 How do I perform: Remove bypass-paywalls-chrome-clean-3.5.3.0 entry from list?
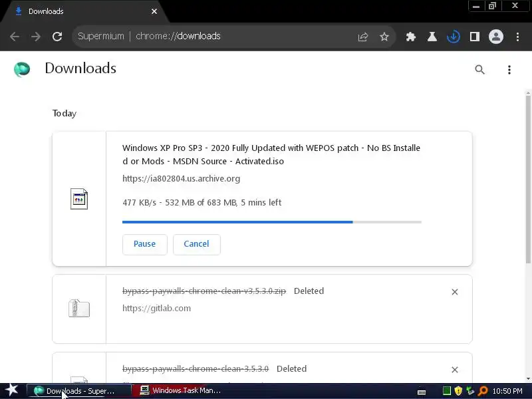[455, 370]
